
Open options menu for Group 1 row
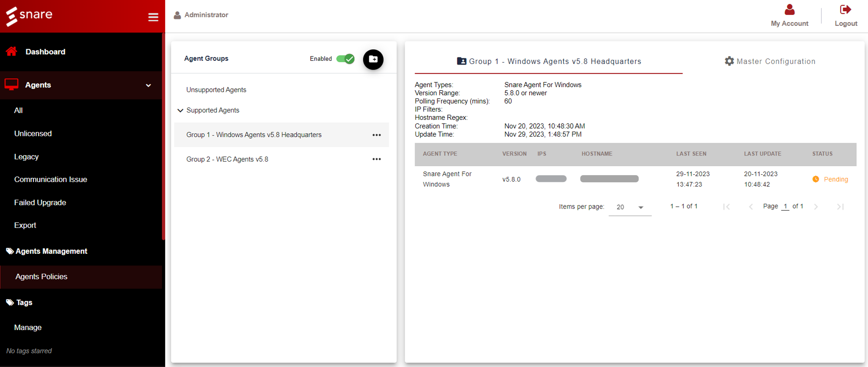click(x=376, y=135)
